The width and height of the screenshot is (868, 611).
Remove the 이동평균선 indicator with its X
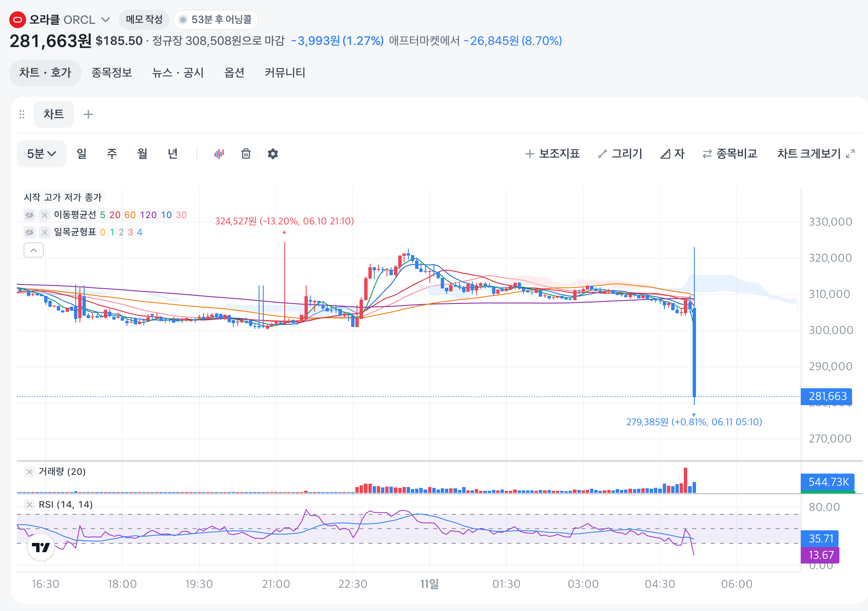tap(45, 215)
